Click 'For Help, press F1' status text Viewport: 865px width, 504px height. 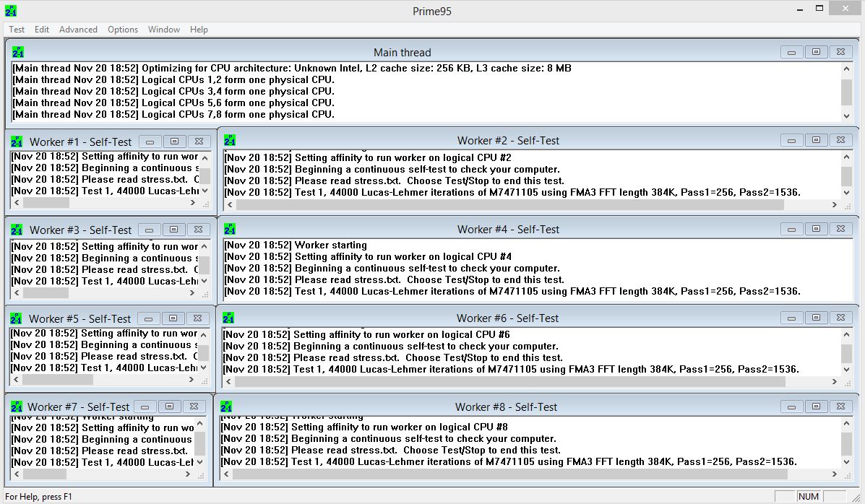click(x=38, y=496)
